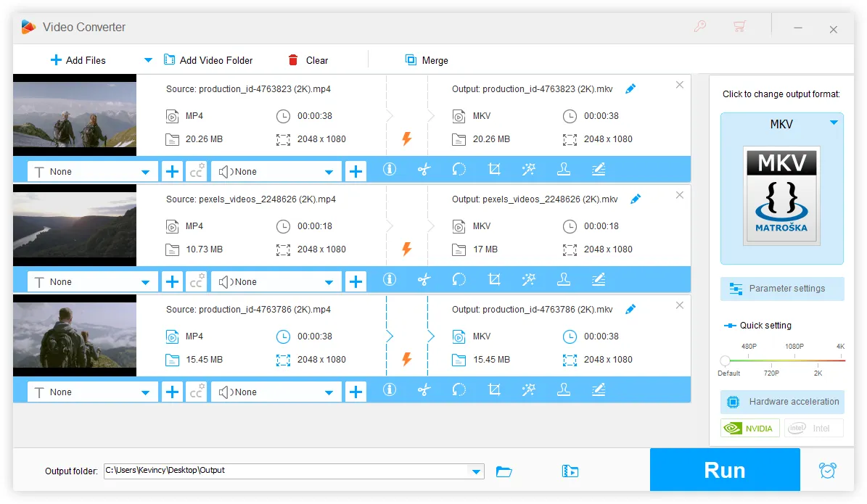Enable NVIDIA hardware acceleration

pyautogui.click(x=749, y=428)
